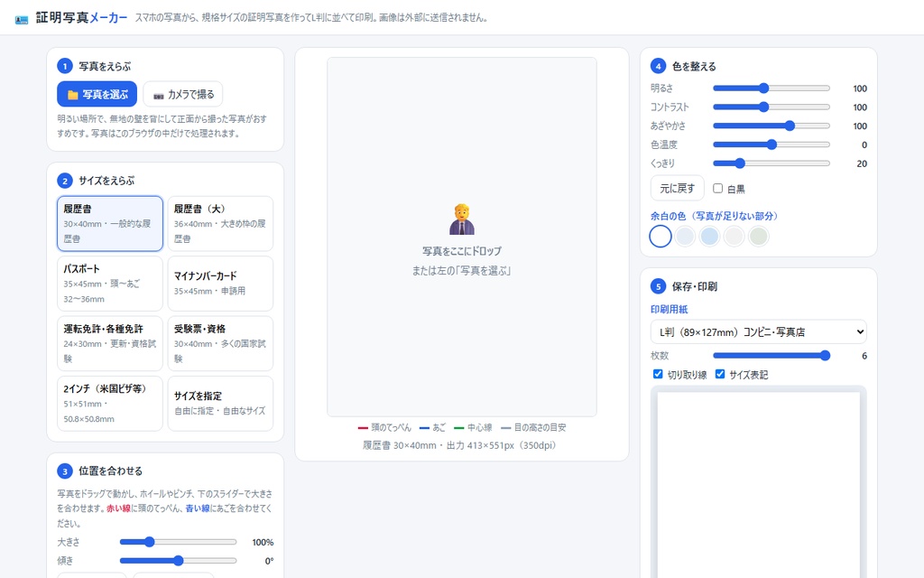
Task: Adjust the 傾き tilt slider
Action: [x=178, y=561]
